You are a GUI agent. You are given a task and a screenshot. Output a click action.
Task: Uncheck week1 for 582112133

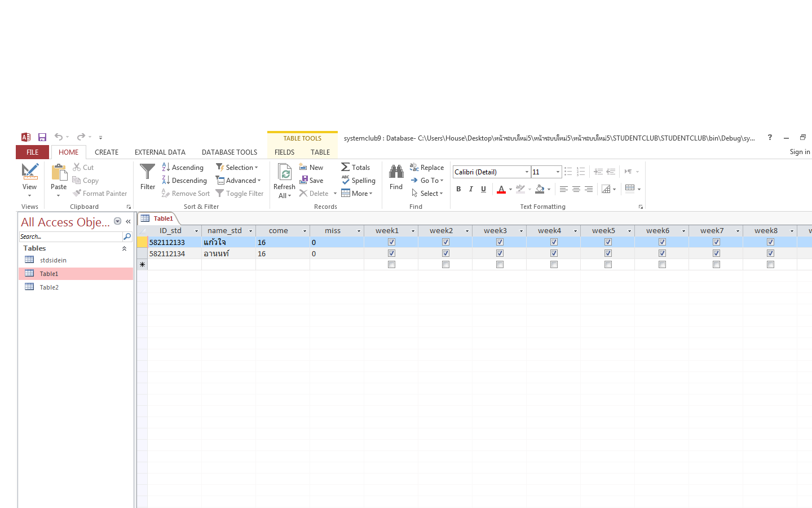pos(391,242)
